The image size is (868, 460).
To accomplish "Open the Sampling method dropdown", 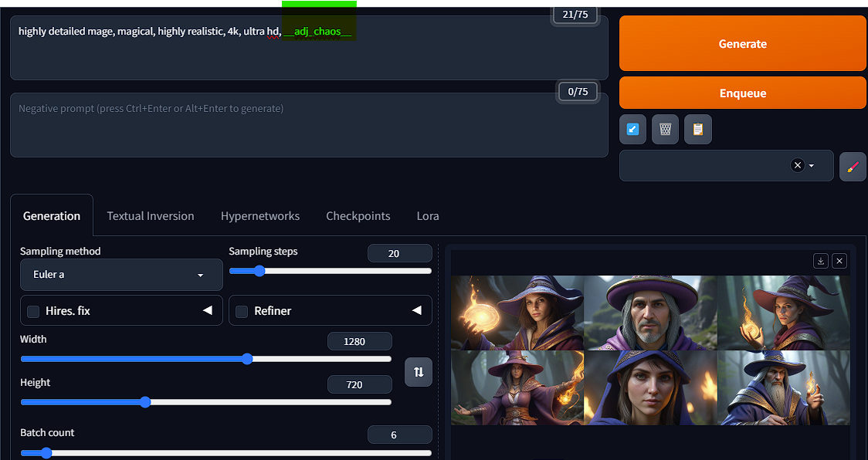I will pyautogui.click(x=121, y=275).
